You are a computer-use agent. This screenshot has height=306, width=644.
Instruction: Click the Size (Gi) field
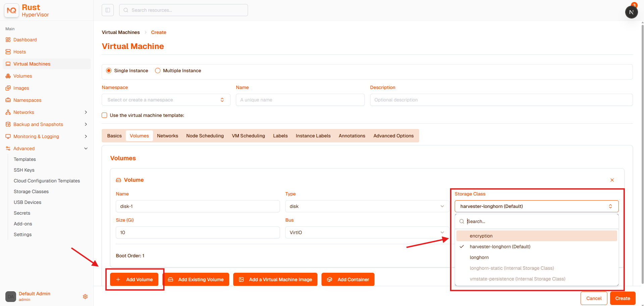(x=198, y=232)
